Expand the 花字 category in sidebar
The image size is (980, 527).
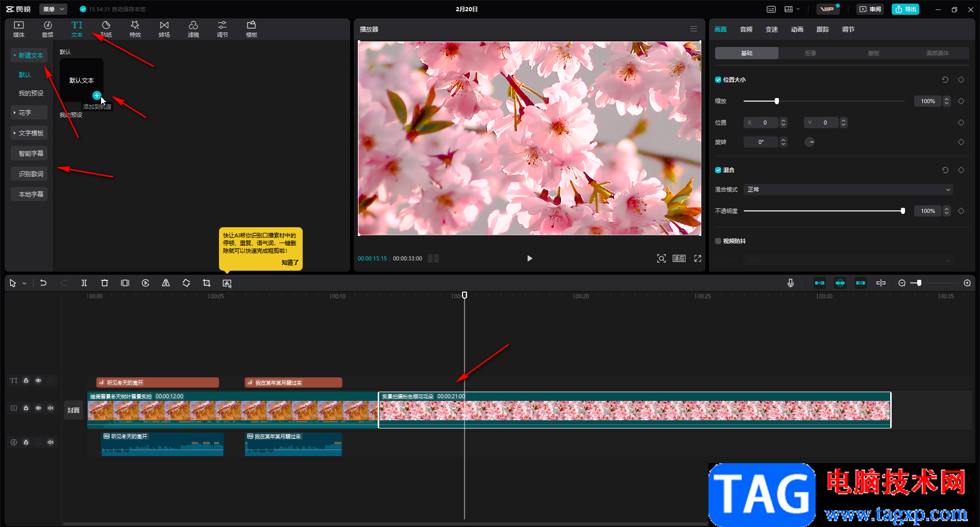[x=29, y=112]
